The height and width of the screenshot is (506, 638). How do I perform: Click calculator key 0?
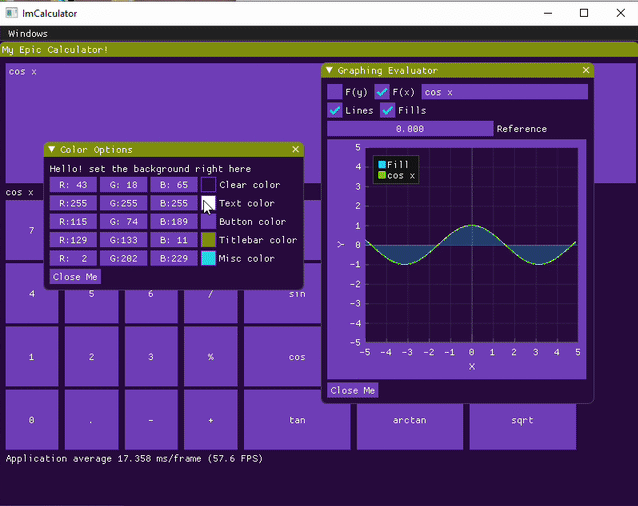32,420
